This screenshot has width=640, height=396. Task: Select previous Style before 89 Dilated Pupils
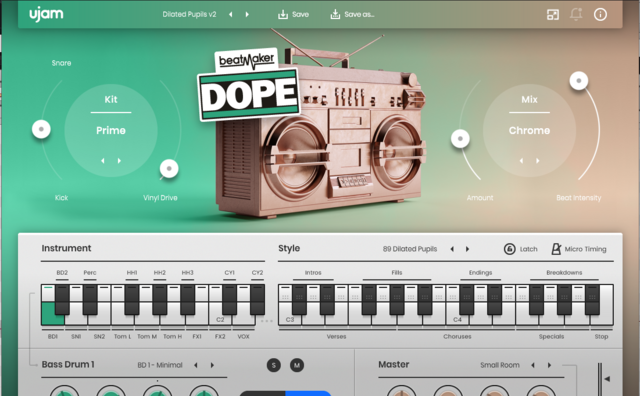pyautogui.click(x=452, y=249)
